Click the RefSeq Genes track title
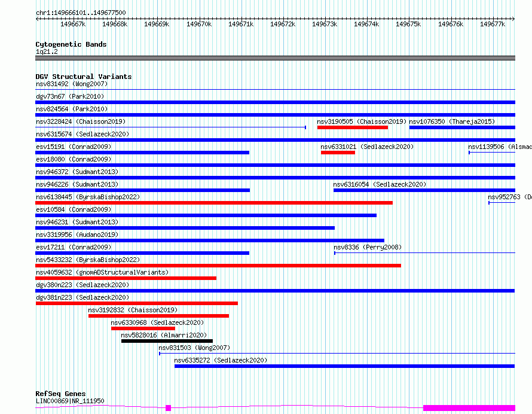The width and height of the screenshot is (532, 414). [x=60, y=394]
